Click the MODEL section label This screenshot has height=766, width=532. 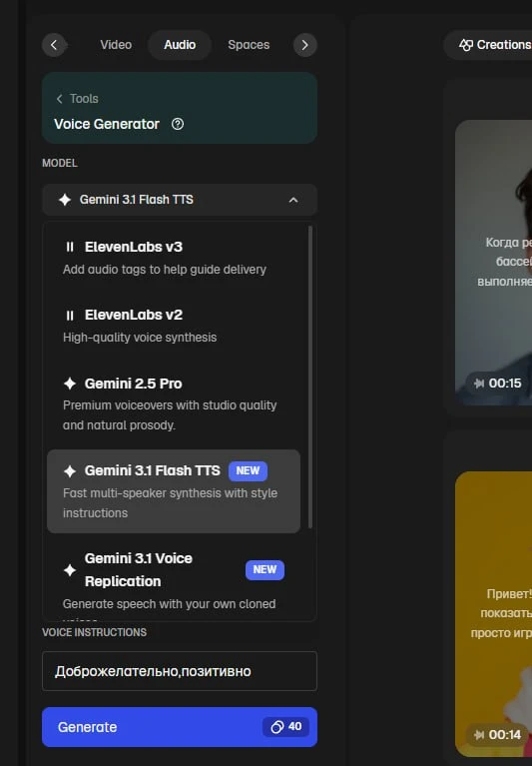point(60,163)
